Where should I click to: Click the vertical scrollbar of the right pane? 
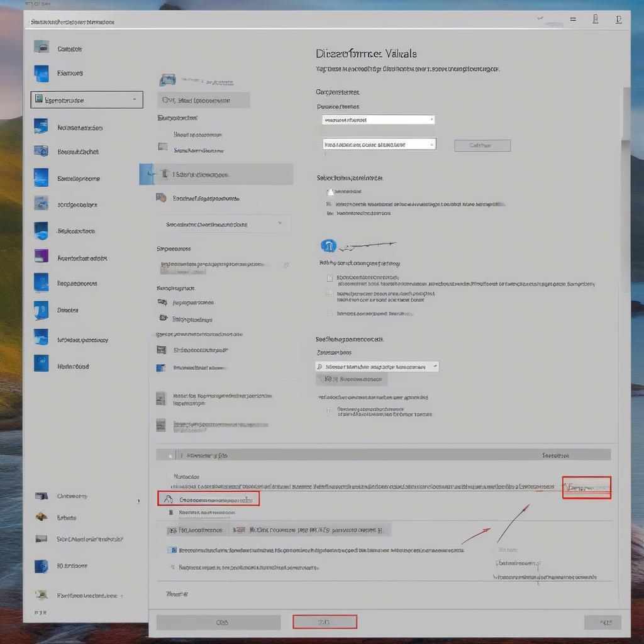tap(626, 189)
